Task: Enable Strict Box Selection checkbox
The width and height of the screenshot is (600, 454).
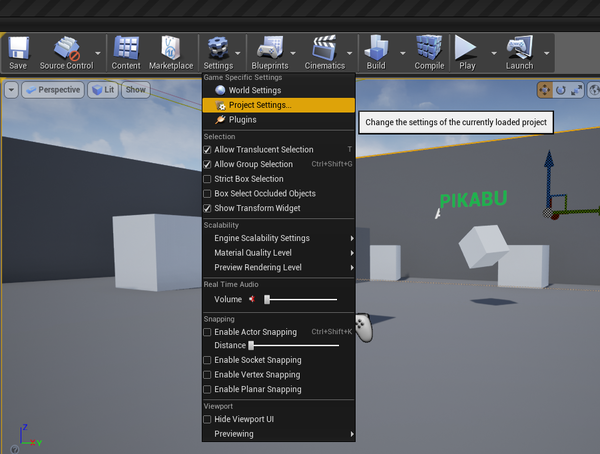Action: pos(208,179)
